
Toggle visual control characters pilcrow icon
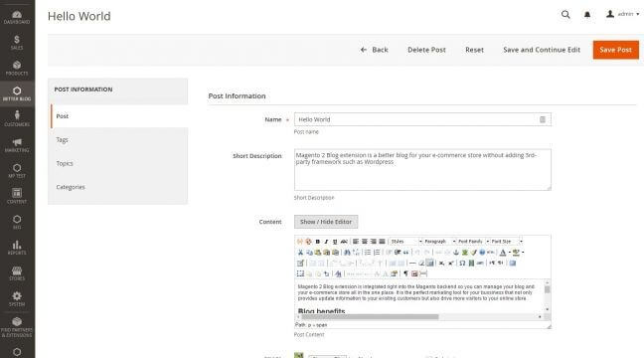[405, 273]
